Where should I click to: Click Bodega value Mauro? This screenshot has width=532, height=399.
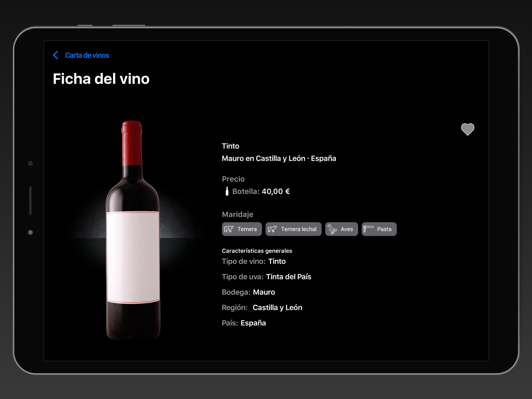click(x=264, y=292)
